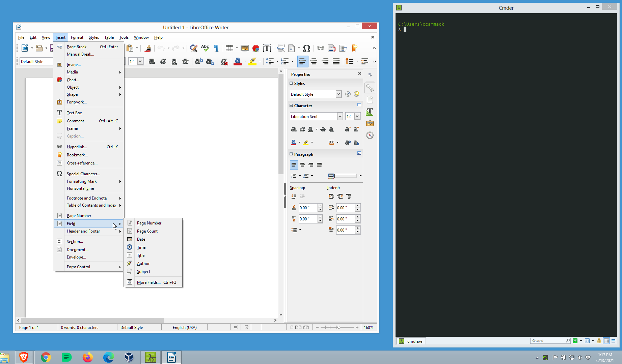622x364 pixels.
Task: Click the Insert Chart pie icon in toolbar
Action: click(256, 48)
